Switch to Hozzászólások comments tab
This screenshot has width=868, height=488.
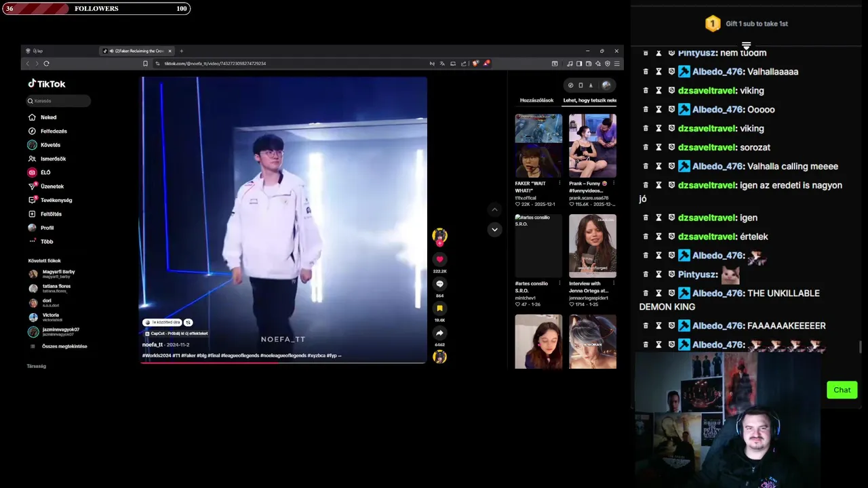coord(536,100)
